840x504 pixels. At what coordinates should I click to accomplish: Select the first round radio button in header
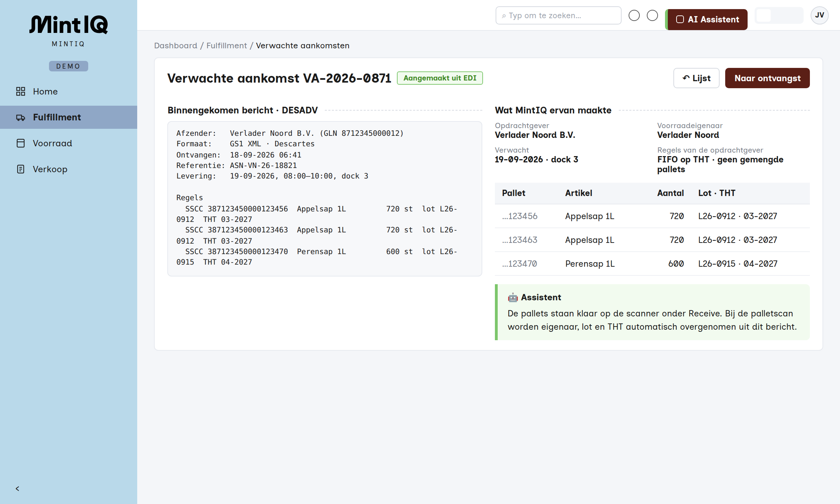point(634,15)
